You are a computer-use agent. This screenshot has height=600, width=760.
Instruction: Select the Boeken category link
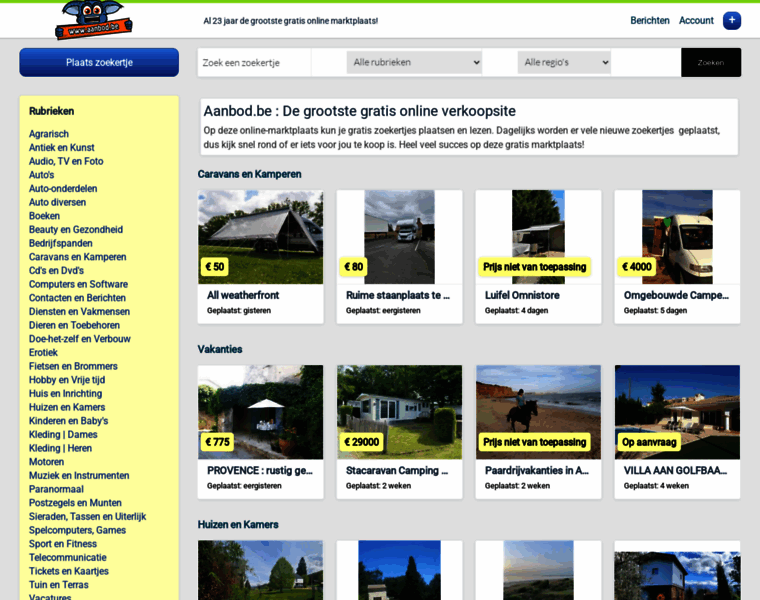[x=45, y=216]
